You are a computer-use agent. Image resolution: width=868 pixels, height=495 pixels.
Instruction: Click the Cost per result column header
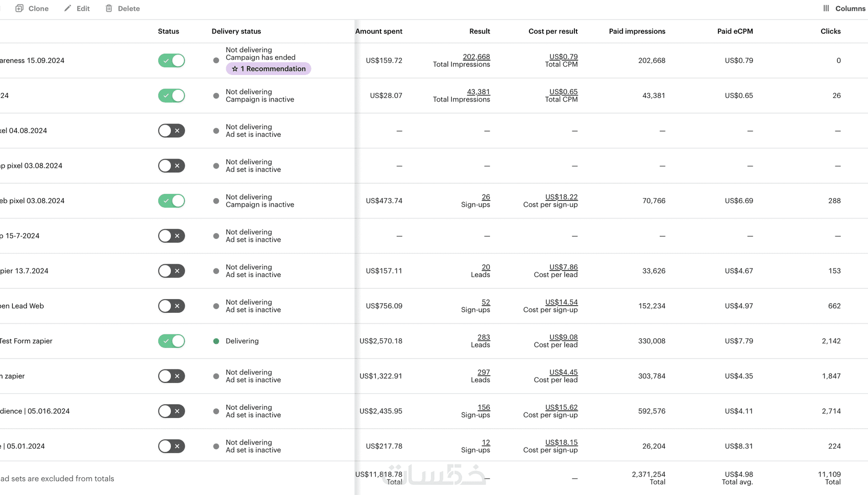(553, 31)
